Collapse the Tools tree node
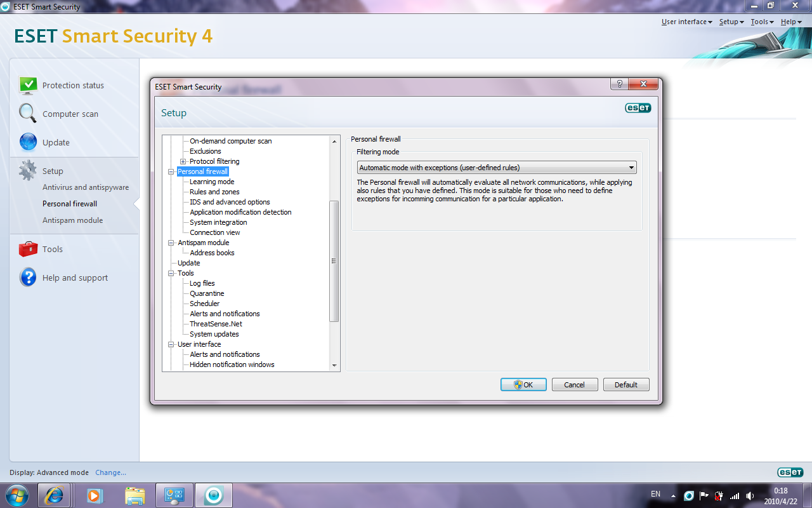812x508 pixels. click(x=171, y=273)
